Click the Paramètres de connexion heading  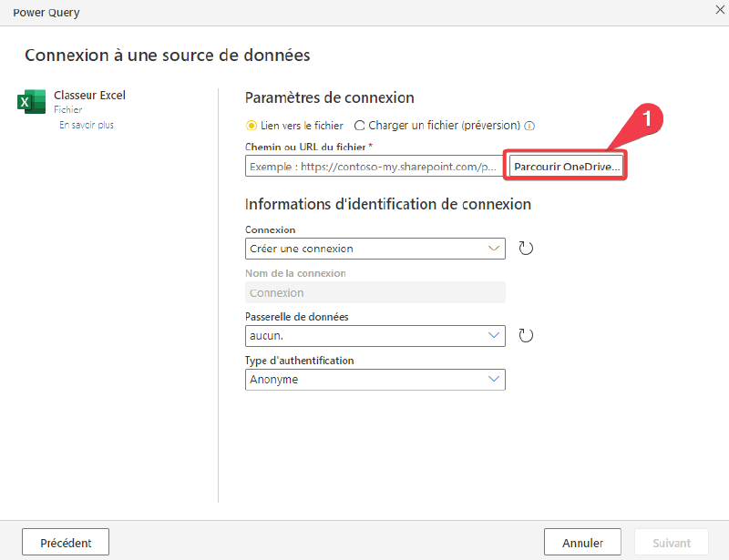click(x=329, y=97)
